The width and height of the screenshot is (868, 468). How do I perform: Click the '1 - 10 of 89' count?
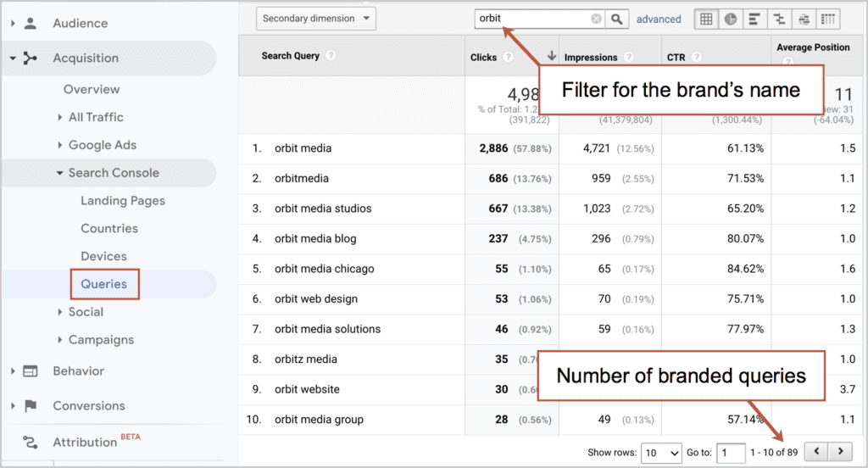(774, 453)
